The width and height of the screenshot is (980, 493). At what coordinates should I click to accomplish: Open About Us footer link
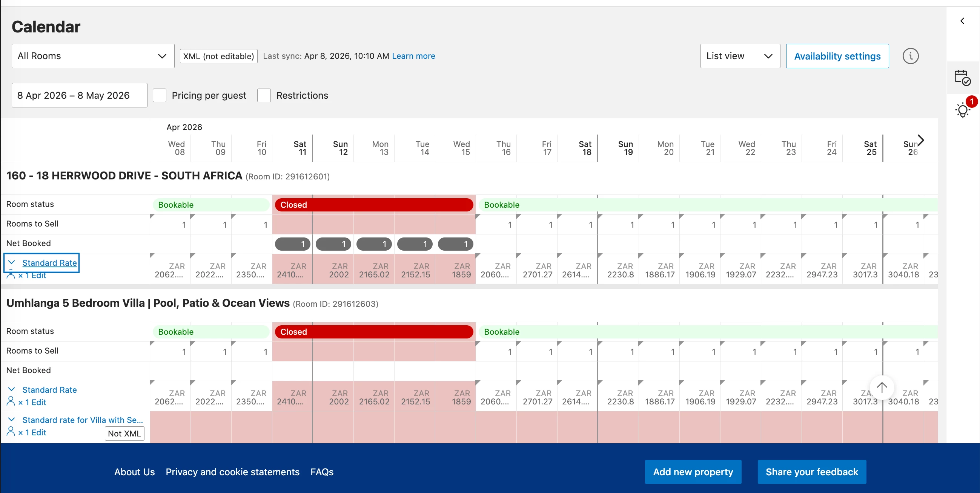pyautogui.click(x=134, y=472)
